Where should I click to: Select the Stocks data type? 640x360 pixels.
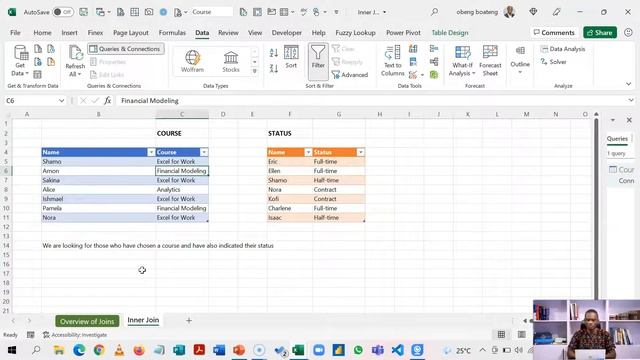231,61
